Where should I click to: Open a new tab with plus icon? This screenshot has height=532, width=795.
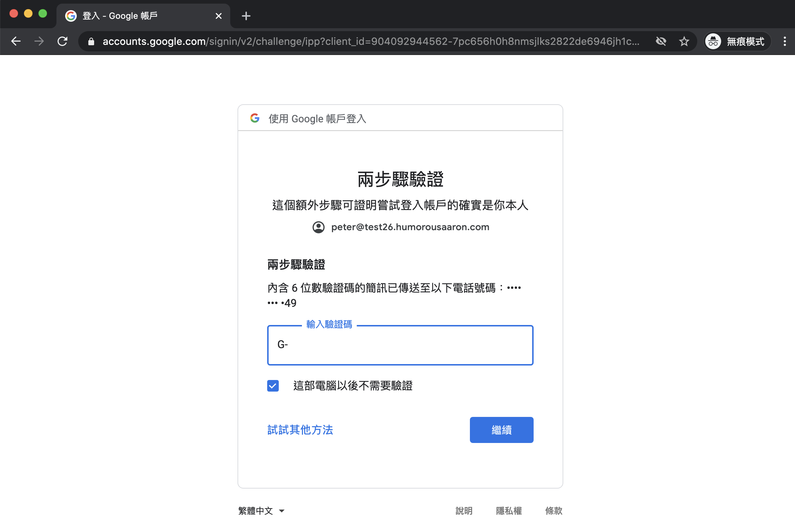246,16
